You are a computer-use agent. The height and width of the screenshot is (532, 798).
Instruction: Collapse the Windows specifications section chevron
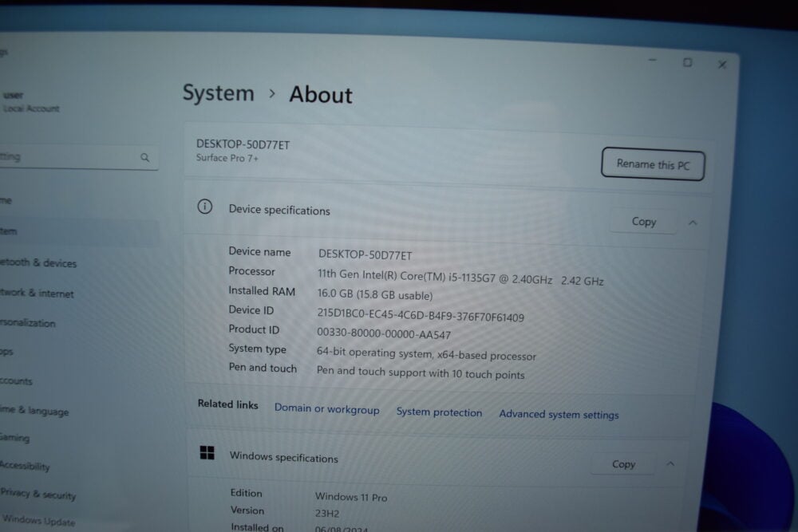pos(670,464)
